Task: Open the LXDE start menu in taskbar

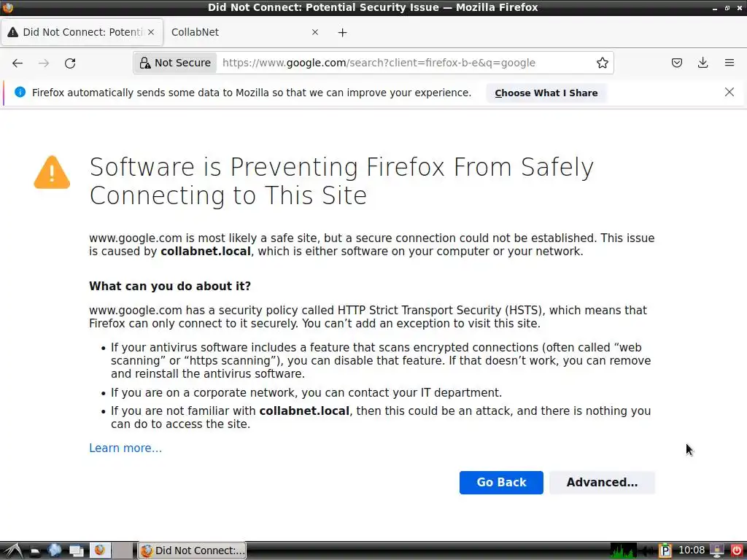Action: pyautogui.click(x=13, y=551)
